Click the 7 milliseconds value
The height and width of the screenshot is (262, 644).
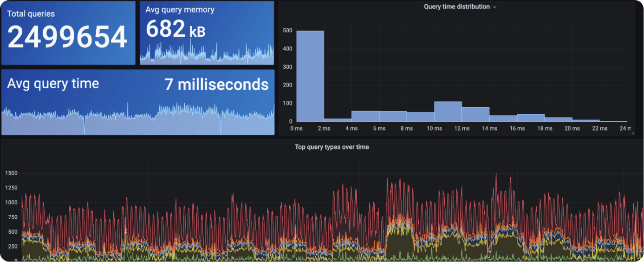216,85
